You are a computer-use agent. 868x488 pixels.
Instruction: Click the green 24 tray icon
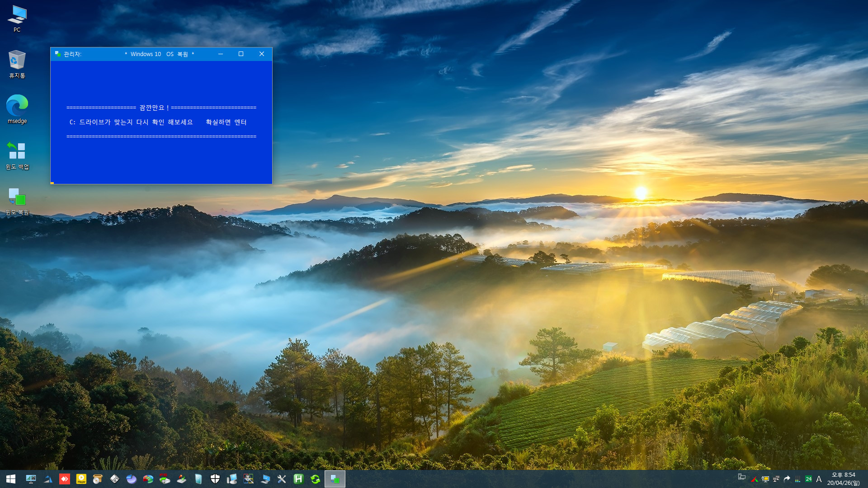coord(808,479)
